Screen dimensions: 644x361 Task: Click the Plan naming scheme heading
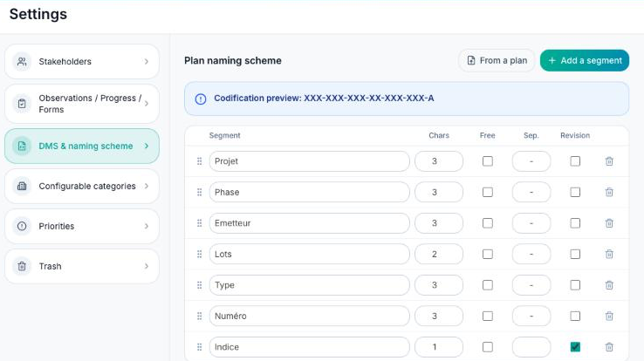click(233, 61)
